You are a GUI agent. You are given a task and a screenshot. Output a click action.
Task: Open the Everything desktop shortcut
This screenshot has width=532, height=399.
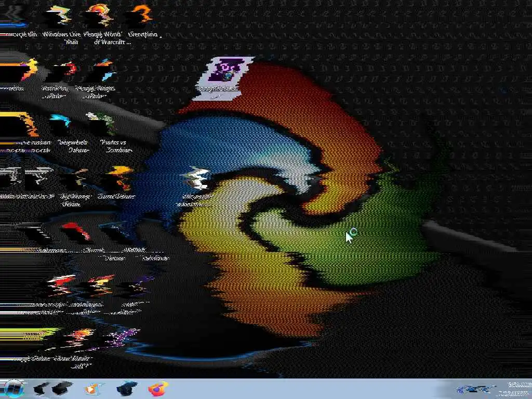pos(143,21)
